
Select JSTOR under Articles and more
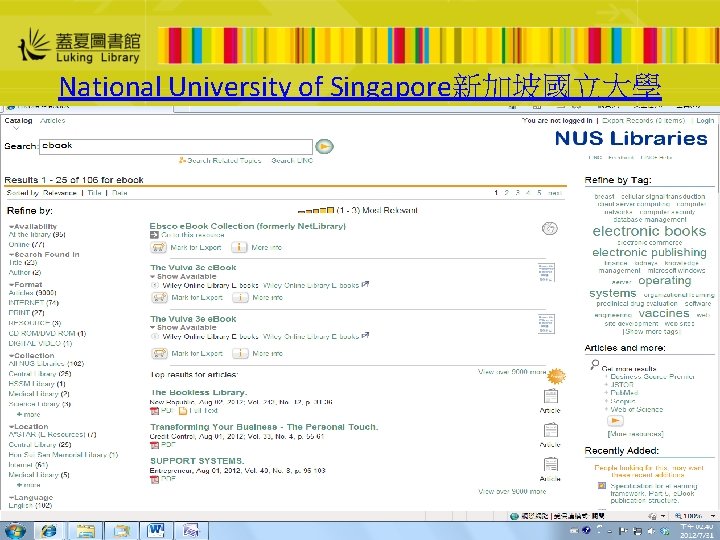[622, 385]
